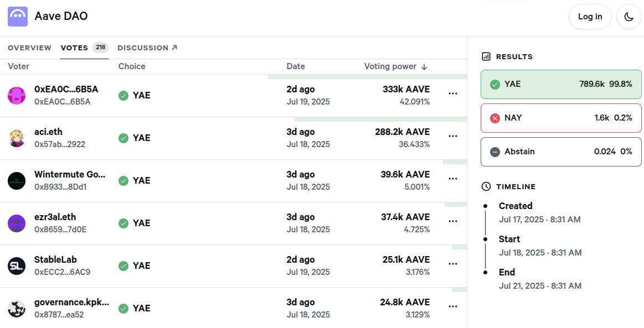Select the Abstain result row
644x328 pixels.
(x=561, y=152)
